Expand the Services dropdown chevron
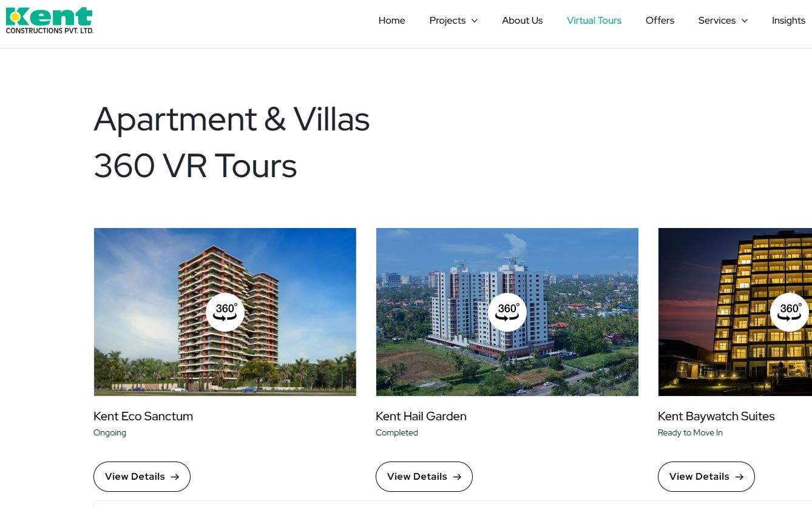The image size is (812, 507). pyautogui.click(x=745, y=21)
